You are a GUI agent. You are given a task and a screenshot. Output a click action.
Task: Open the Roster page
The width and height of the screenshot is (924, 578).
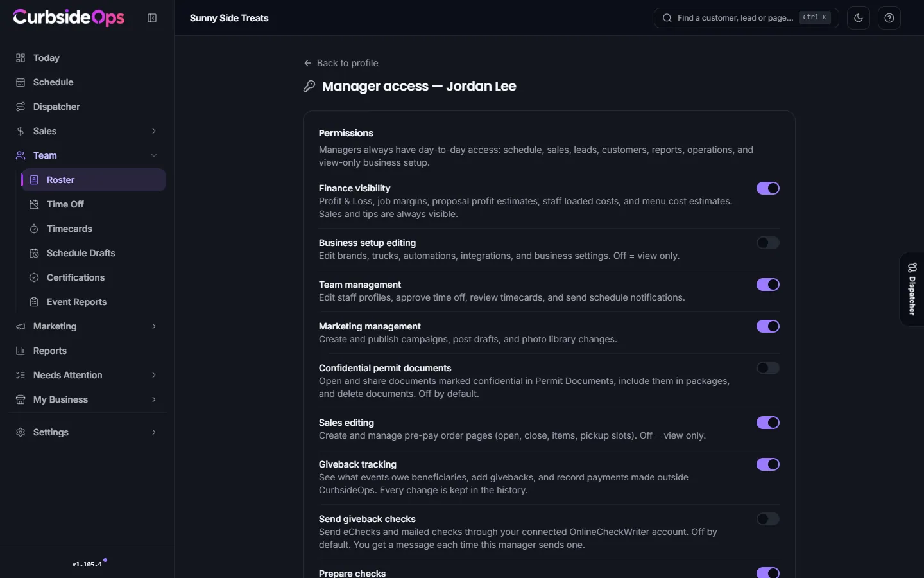pos(94,180)
